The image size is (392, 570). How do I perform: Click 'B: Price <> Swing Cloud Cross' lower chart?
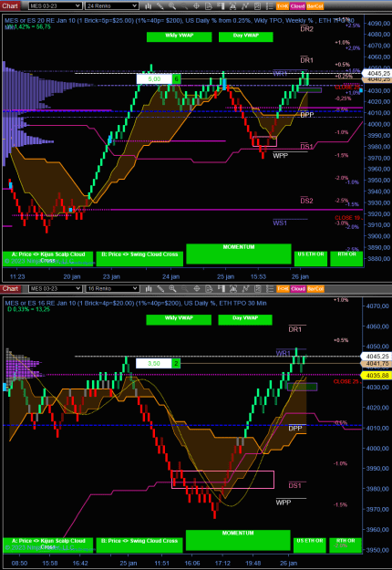(139, 544)
